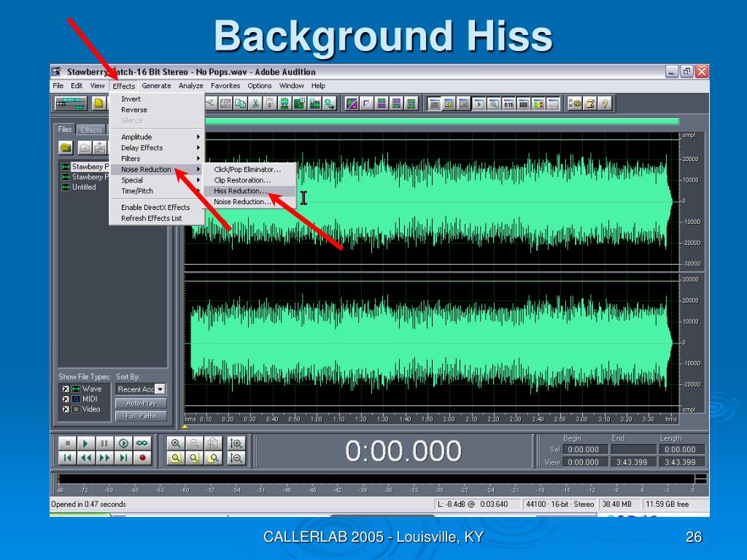This screenshot has height=560, width=747.
Task: Click the Auto-Play button
Action: (x=141, y=403)
